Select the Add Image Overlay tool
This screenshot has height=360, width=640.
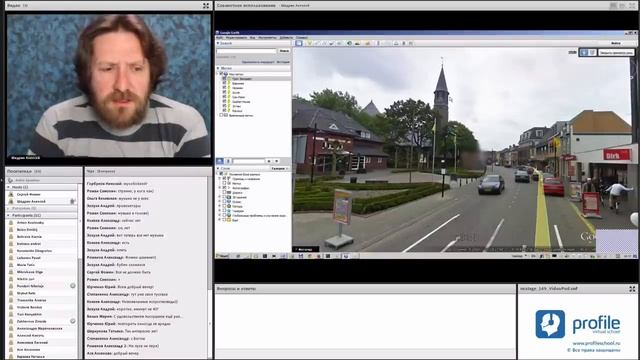point(332,43)
